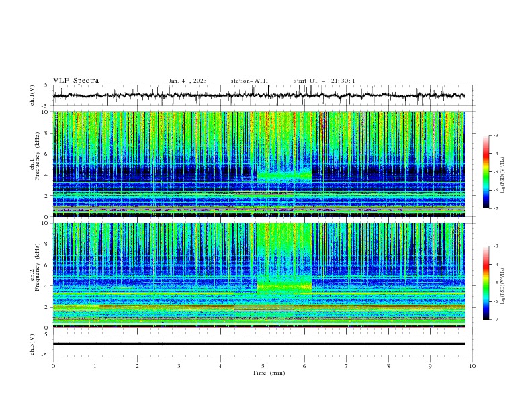Click the "4" tick label on the Time axis

pyautogui.click(x=220, y=366)
